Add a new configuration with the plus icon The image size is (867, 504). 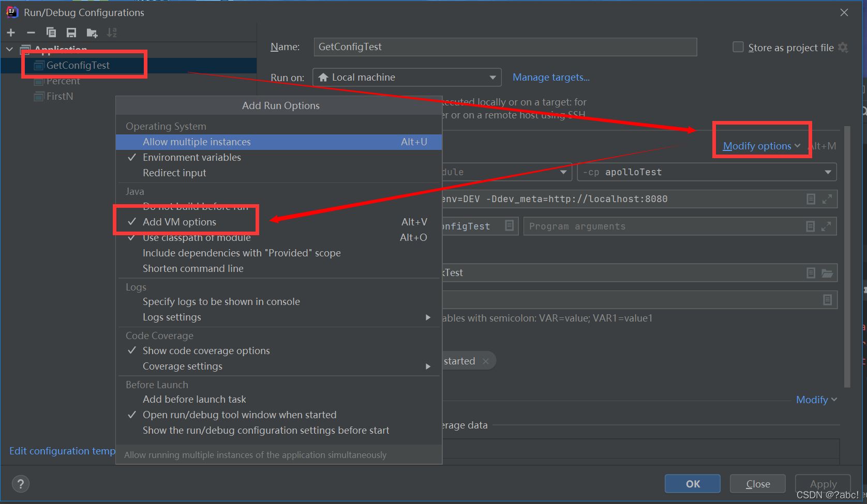[x=11, y=33]
